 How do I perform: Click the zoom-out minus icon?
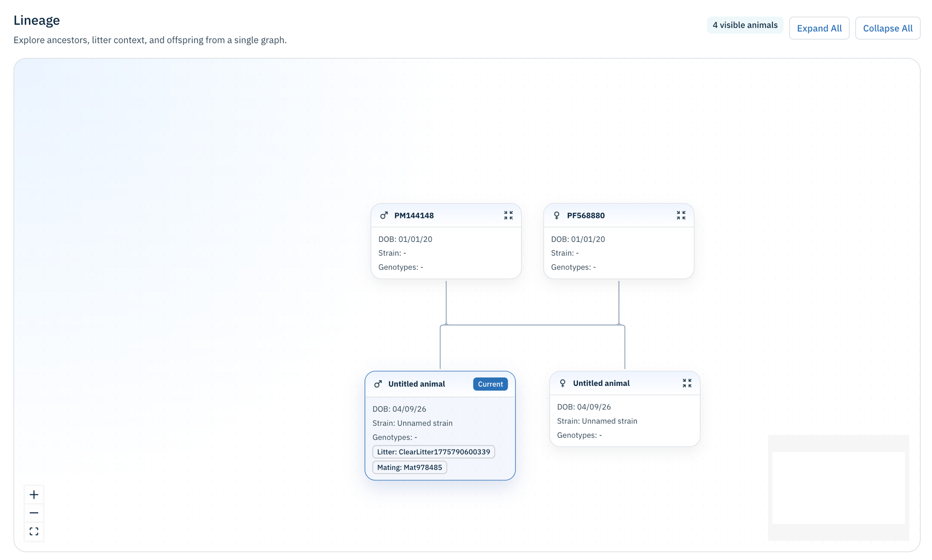(34, 512)
